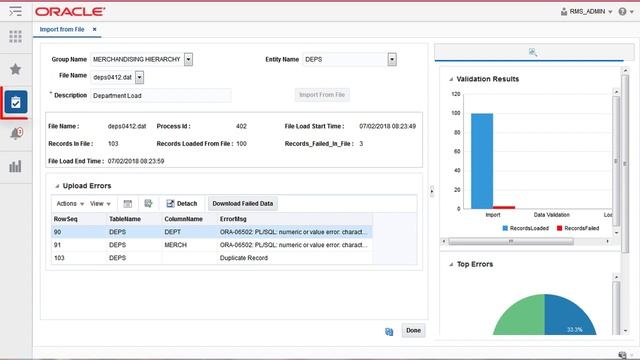Collapse the Top Errors section
This screenshot has height=360, width=640.
coord(451,264)
